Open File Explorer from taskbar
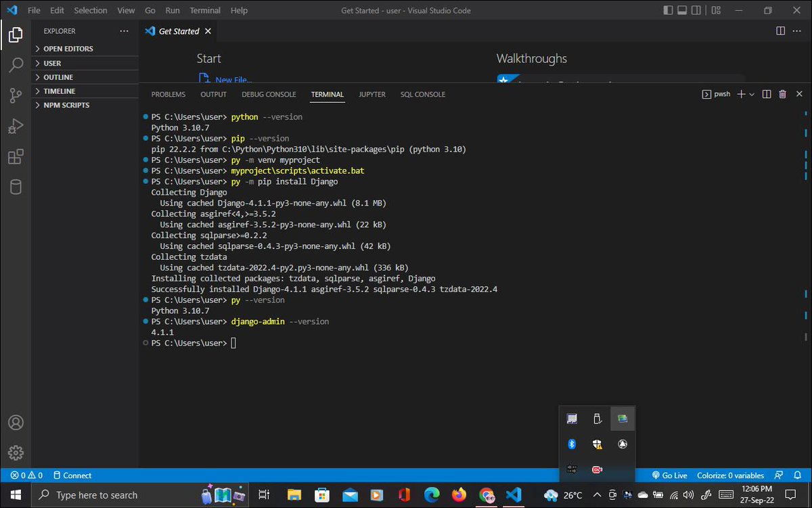The height and width of the screenshot is (508, 812). tap(293, 494)
